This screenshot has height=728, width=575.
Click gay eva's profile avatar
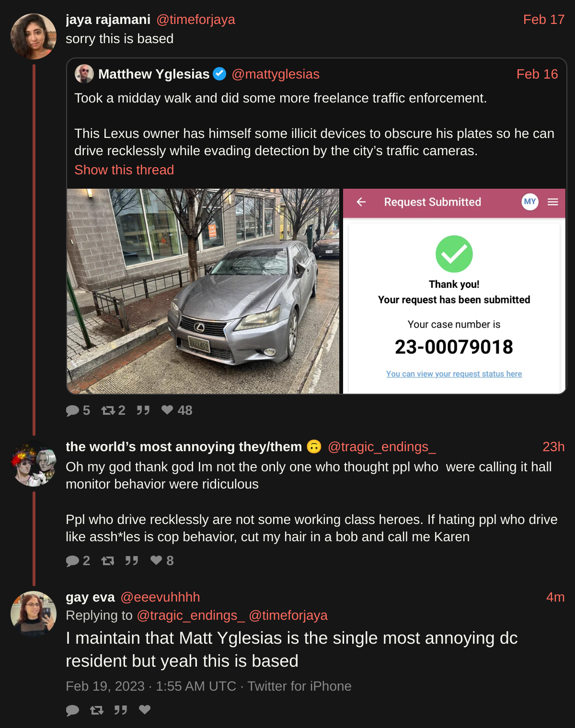[x=34, y=614]
